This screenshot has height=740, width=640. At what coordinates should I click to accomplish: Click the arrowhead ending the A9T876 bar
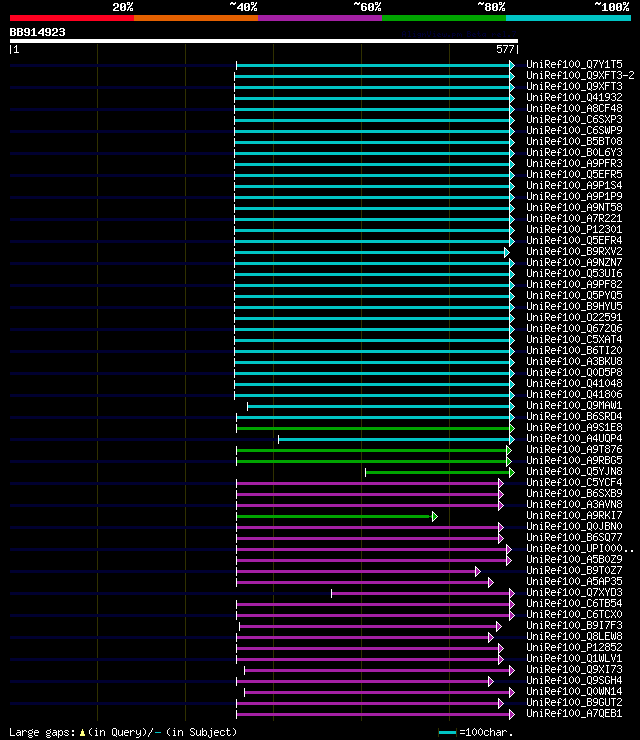(x=508, y=450)
